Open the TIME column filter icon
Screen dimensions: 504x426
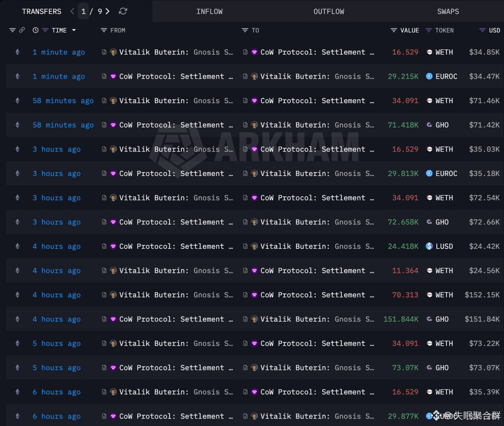pyautogui.click(x=45, y=30)
